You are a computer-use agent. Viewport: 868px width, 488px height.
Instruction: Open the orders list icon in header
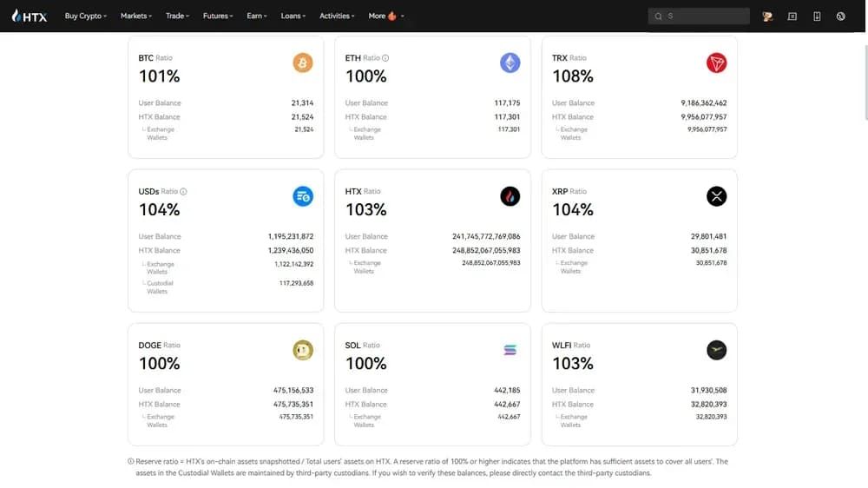[792, 16]
